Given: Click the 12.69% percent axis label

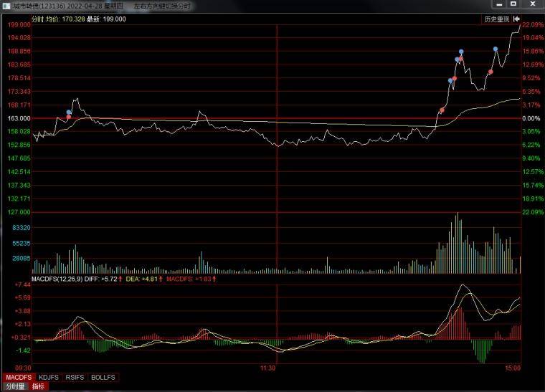Looking at the screenshot, I should coord(533,64).
